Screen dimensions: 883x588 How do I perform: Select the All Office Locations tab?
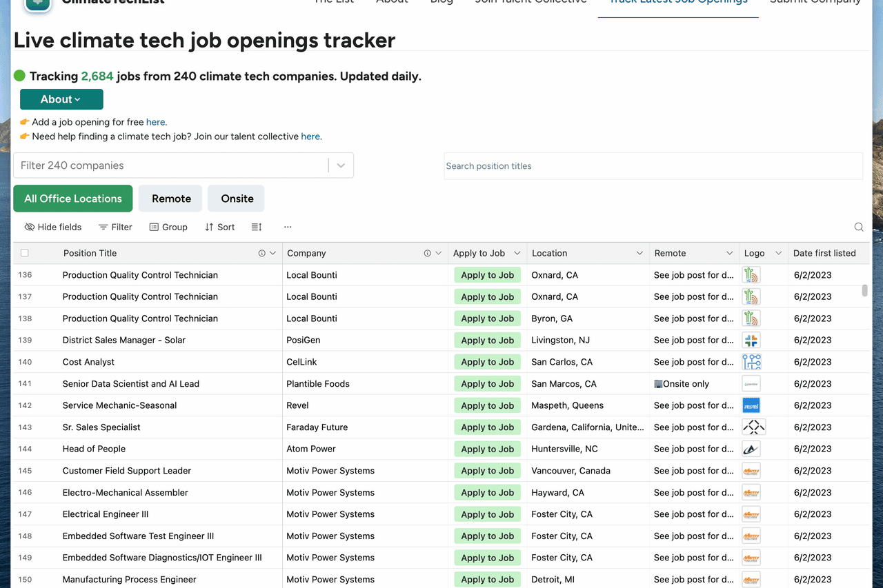point(73,199)
